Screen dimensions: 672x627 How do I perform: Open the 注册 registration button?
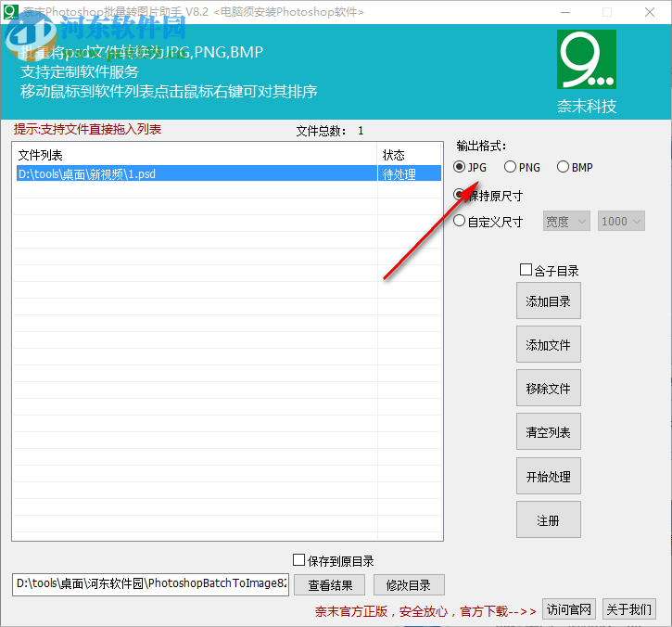tap(548, 519)
